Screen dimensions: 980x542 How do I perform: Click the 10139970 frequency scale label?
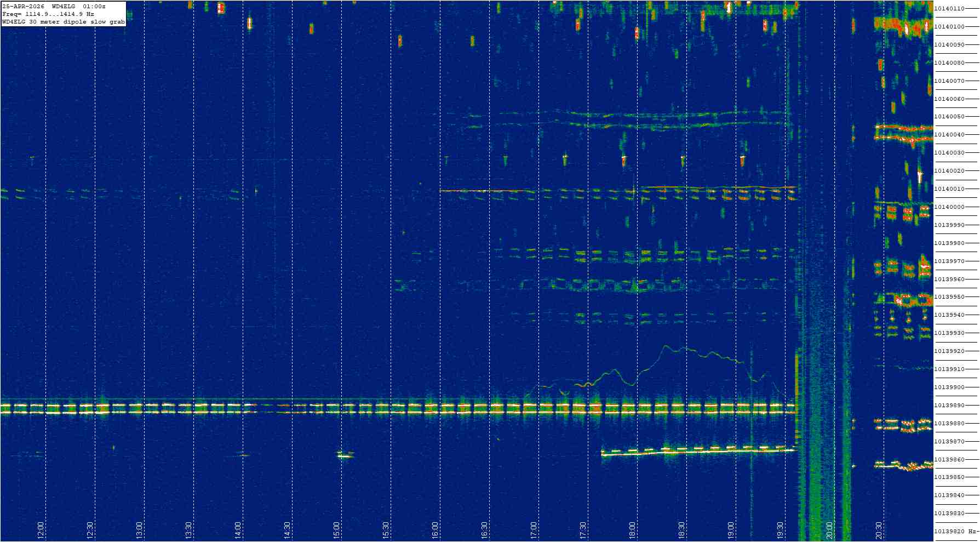tap(949, 261)
